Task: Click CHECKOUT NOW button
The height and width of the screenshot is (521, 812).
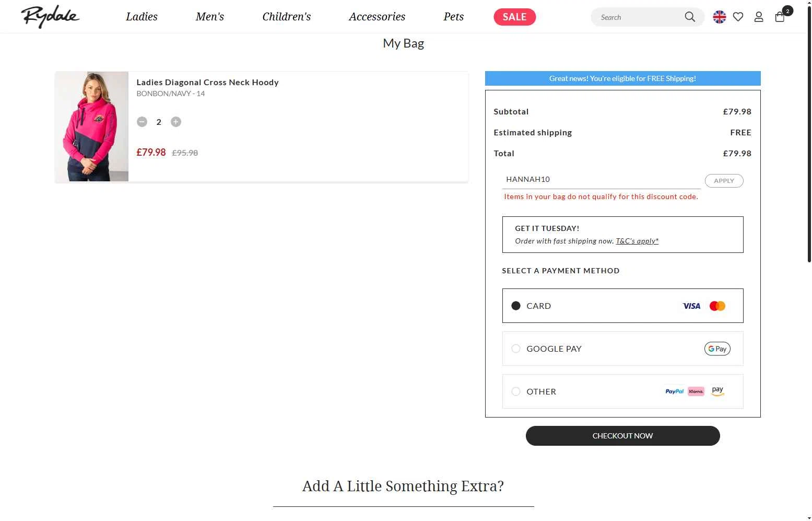Action: (x=622, y=436)
